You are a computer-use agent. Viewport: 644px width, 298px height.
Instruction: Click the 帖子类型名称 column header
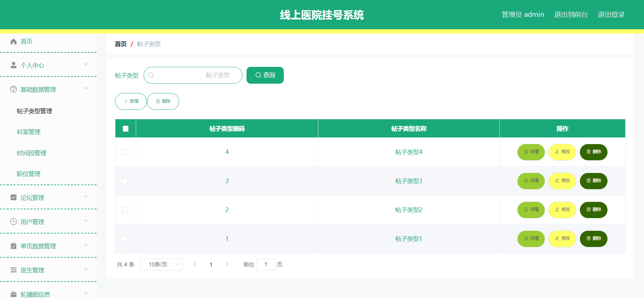click(x=409, y=129)
